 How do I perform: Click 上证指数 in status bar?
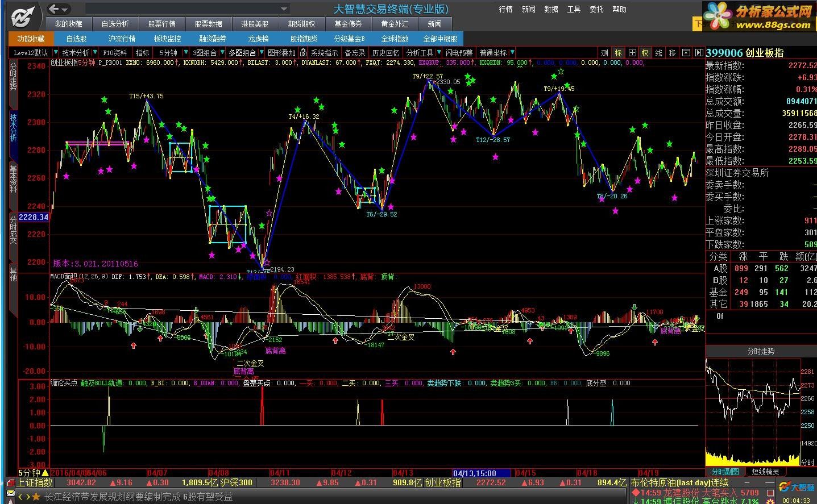point(35,482)
